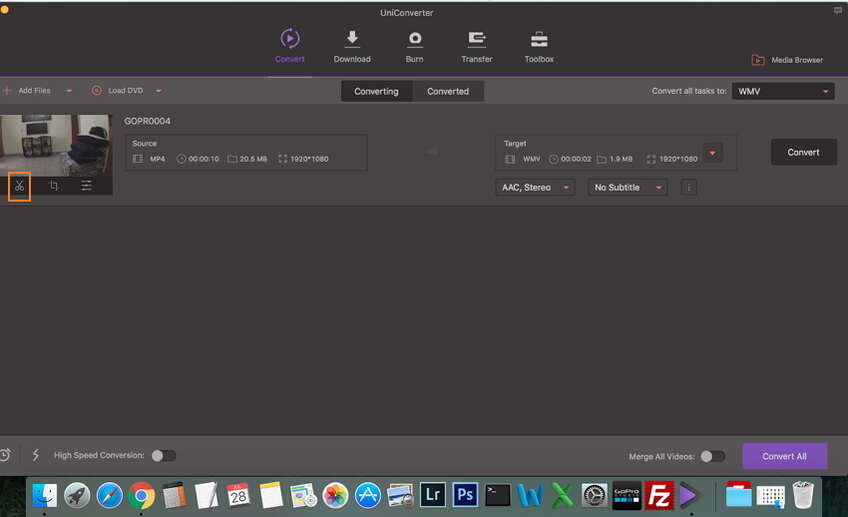Open System Preferences from the dock
848x517 pixels.
pos(594,495)
